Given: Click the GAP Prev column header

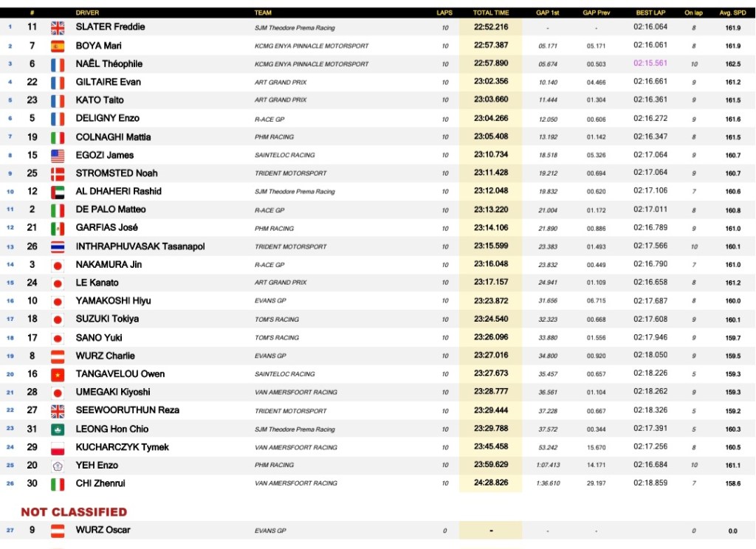Looking at the screenshot, I should coord(596,13).
